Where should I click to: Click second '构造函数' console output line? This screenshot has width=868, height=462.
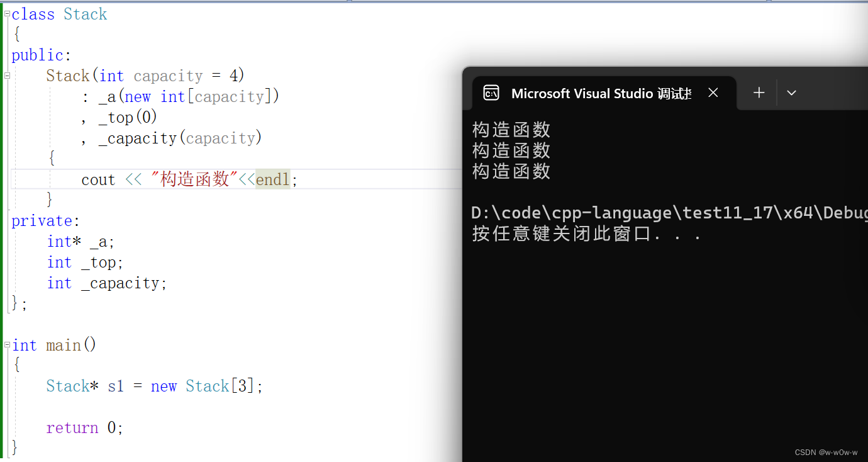point(511,150)
